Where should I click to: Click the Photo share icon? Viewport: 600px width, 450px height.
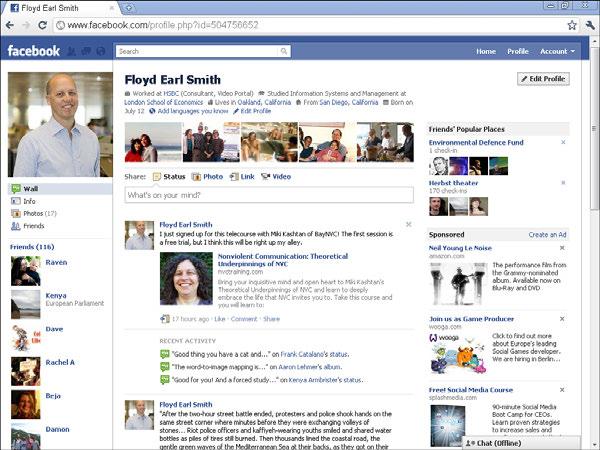(x=196, y=176)
